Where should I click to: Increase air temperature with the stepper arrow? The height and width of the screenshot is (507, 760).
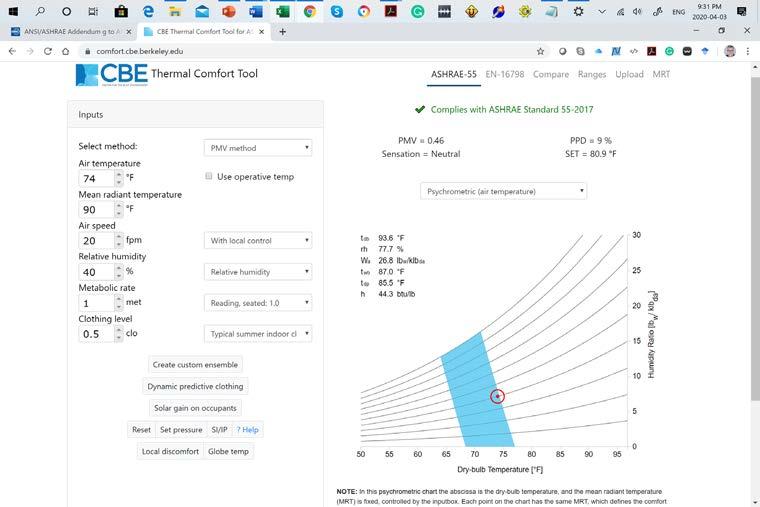coord(119,174)
